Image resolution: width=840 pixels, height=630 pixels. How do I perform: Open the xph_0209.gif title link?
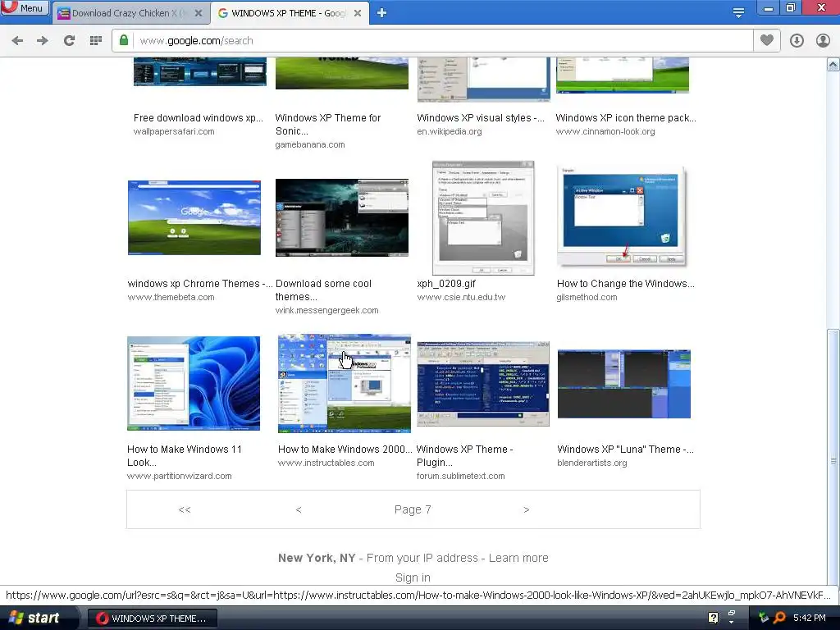pos(446,284)
